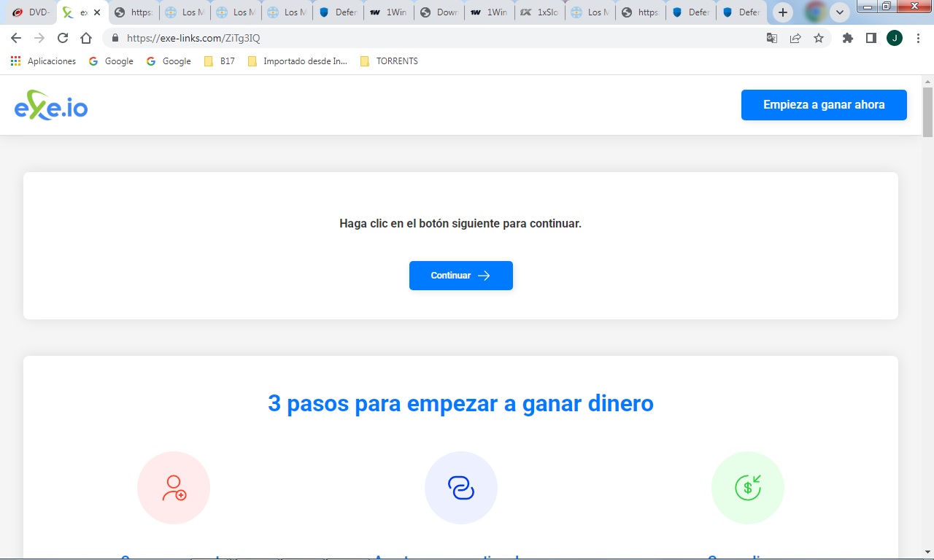Click the forward navigation arrow
Image resolution: width=934 pixels, height=560 pixels.
[x=39, y=38]
